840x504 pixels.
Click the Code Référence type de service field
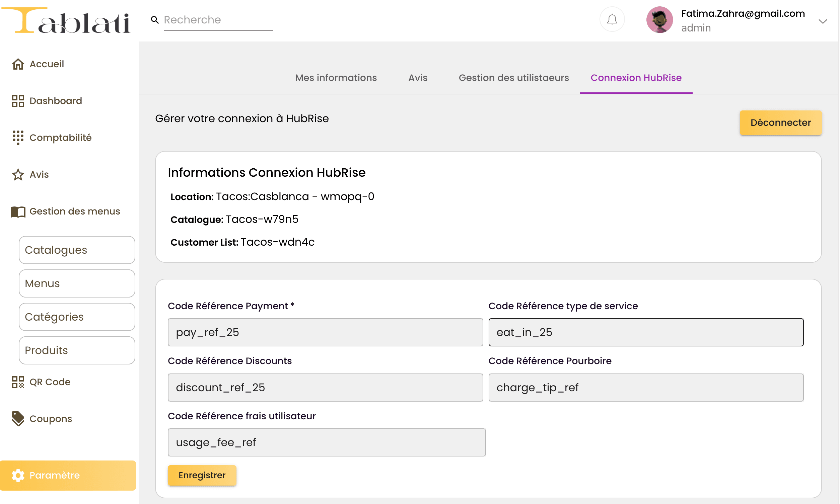coord(646,332)
